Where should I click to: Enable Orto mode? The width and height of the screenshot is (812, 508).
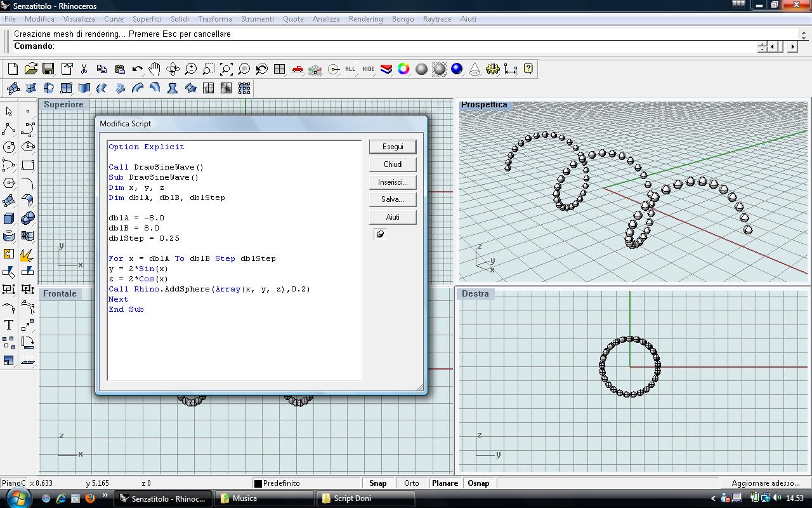(412, 483)
